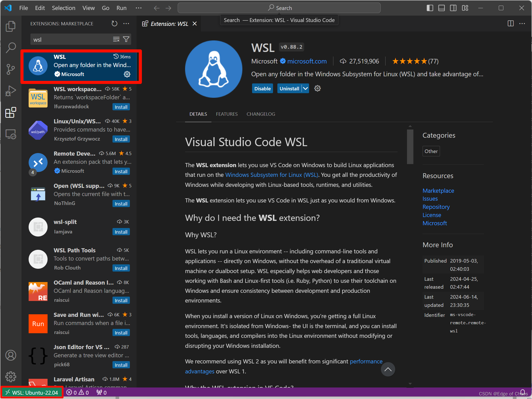Open extension settings gear beside Uninstall

coord(318,88)
